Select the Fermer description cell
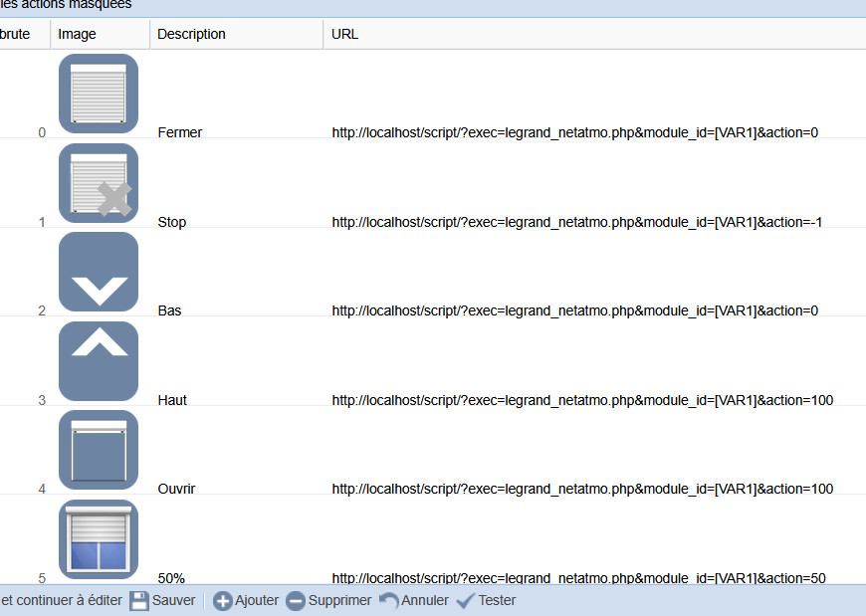This screenshot has height=616, width=866. pos(180,132)
